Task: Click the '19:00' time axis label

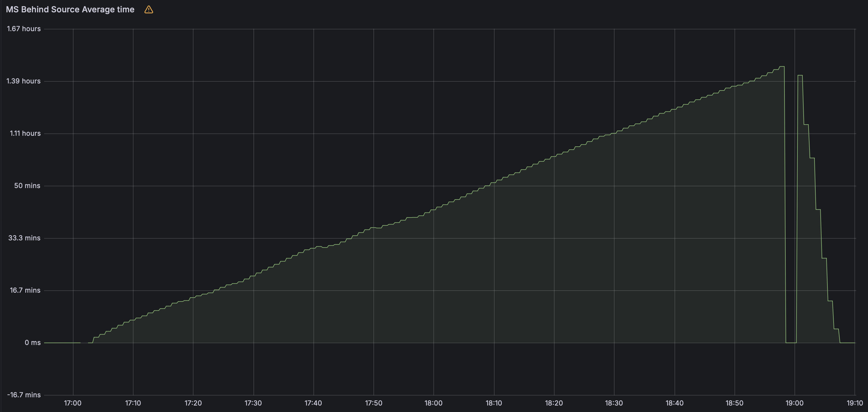Action: [x=794, y=403]
